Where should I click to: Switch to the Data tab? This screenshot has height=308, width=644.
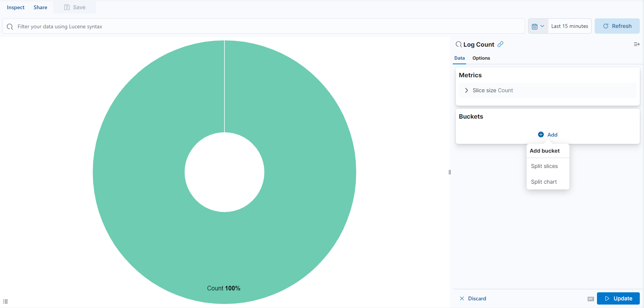tap(459, 58)
